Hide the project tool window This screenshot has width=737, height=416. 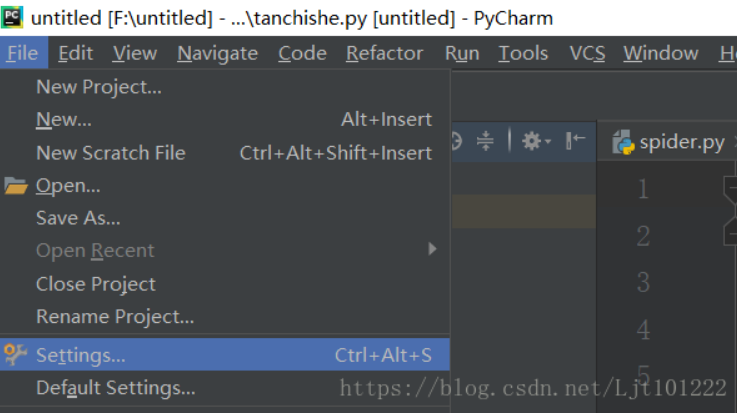[x=575, y=142]
